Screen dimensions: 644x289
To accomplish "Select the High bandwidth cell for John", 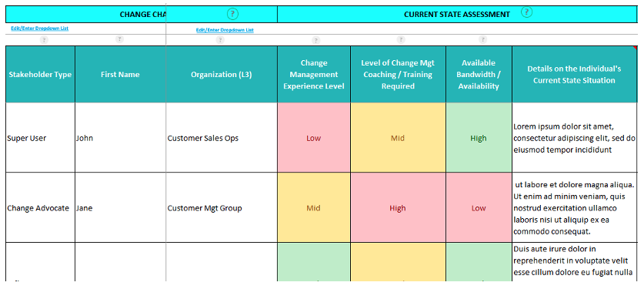I will (479, 138).
